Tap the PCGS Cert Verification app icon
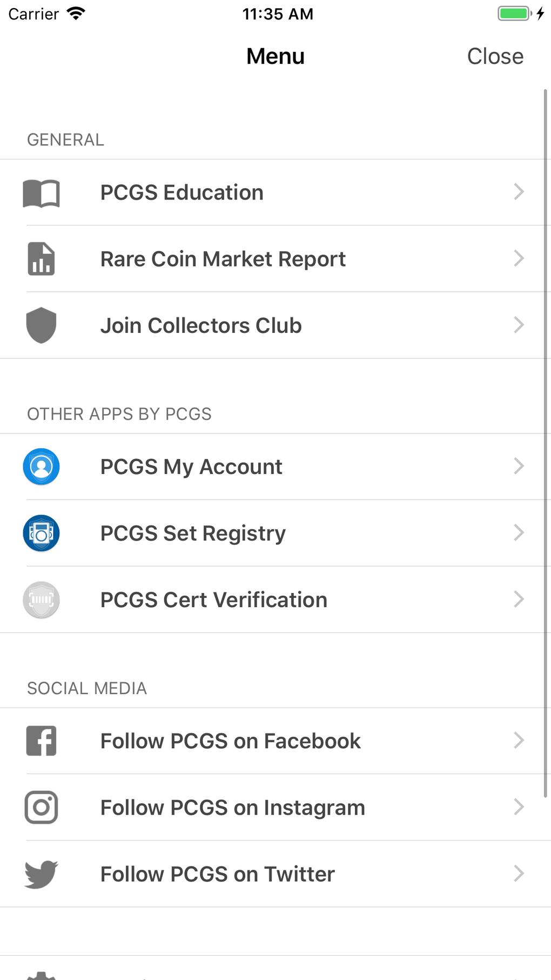Viewport: 551px width, 980px height. coord(41,599)
